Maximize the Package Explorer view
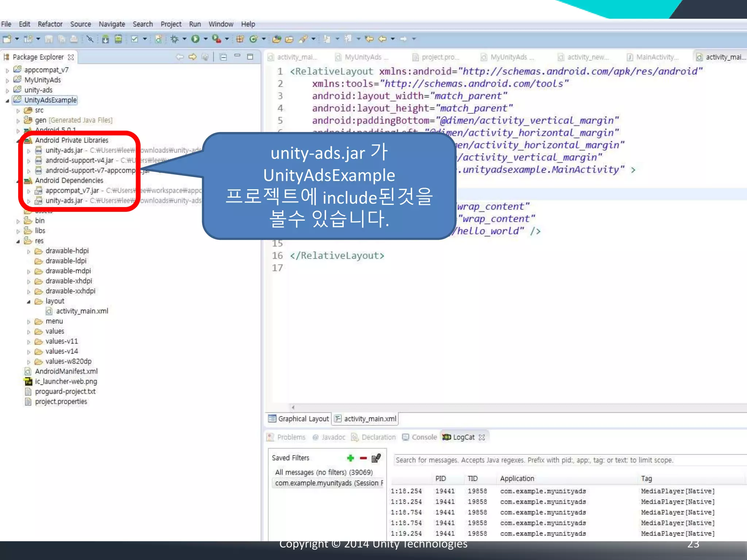Viewport: 747px width, 560px height. tap(250, 57)
